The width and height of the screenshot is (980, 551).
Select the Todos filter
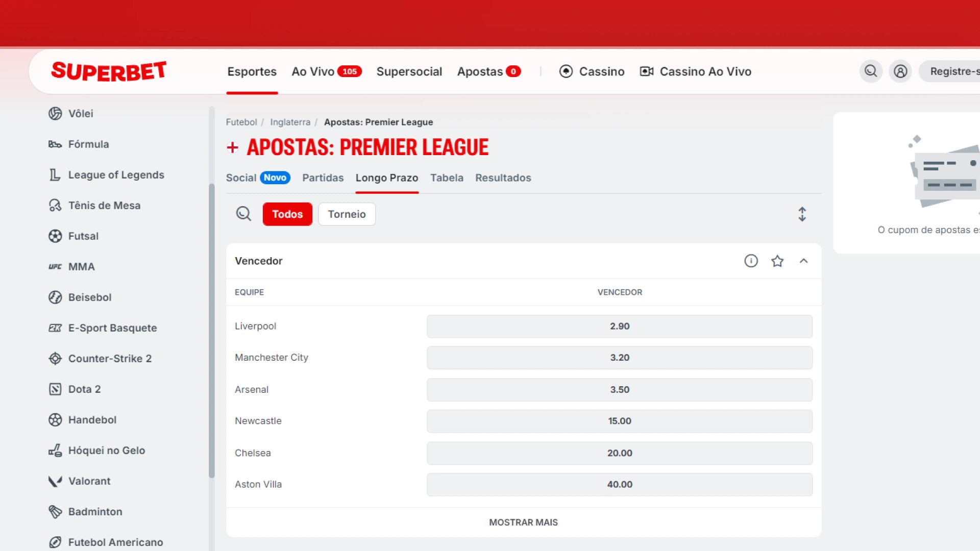point(287,214)
